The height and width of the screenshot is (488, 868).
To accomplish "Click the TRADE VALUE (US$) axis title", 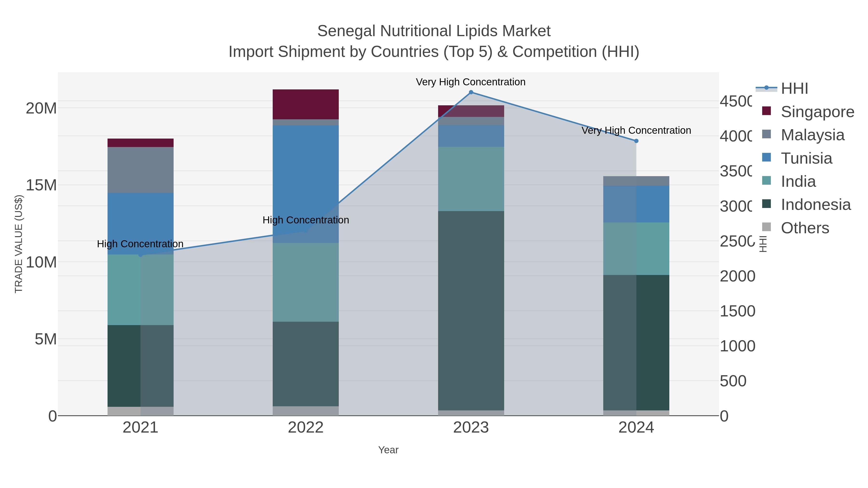I will click(19, 244).
